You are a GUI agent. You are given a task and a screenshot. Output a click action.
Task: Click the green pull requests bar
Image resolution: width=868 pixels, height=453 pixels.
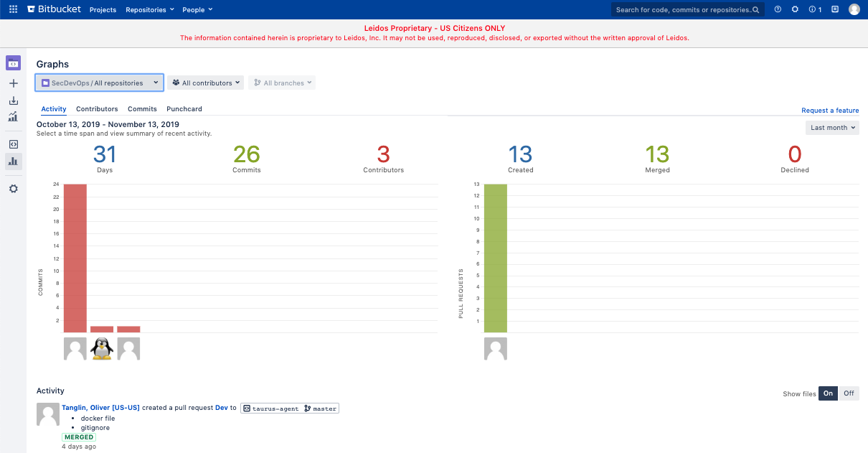click(496, 258)
